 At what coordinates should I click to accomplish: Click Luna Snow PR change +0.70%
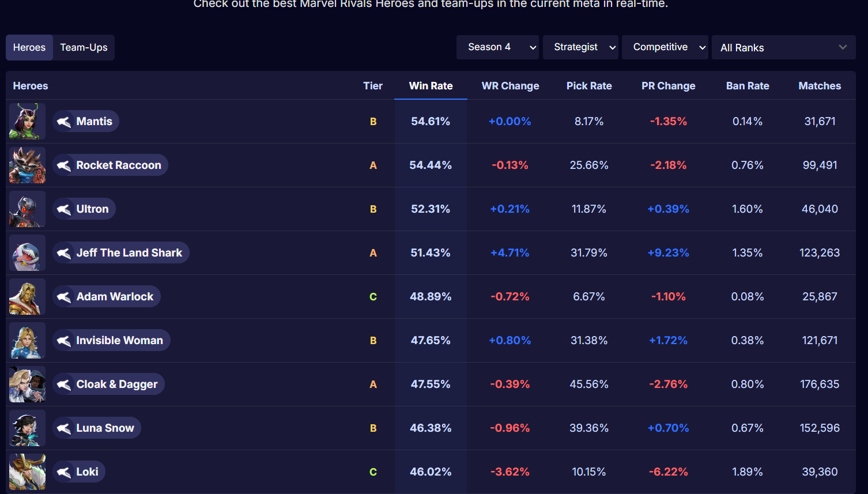click(669, 428)
